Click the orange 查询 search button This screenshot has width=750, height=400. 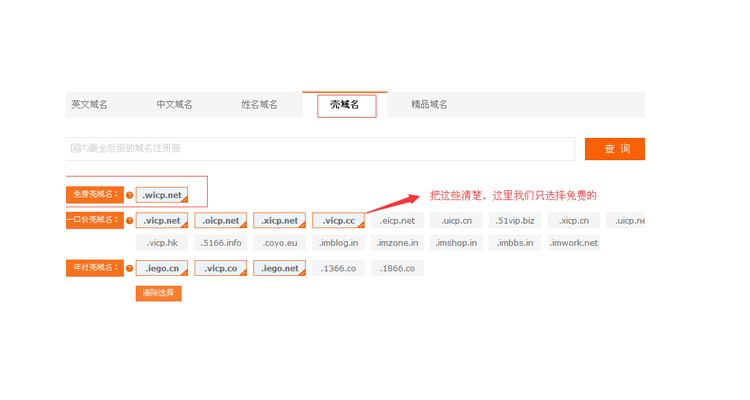(615, 149)
